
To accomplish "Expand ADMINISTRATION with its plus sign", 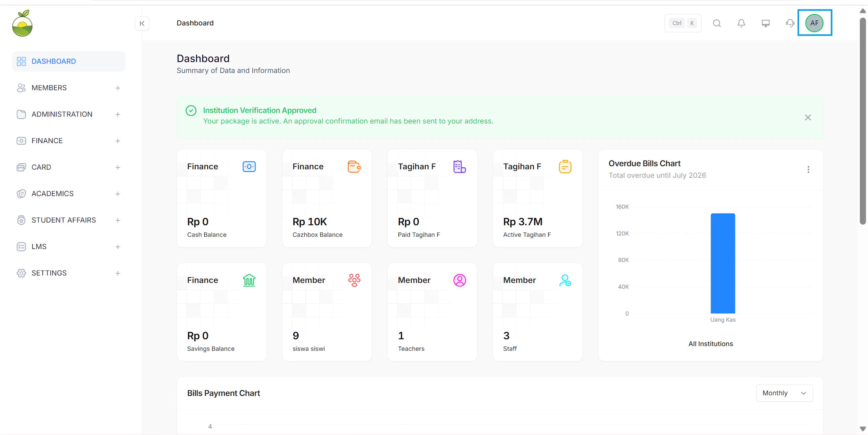I will click(118, 115).
